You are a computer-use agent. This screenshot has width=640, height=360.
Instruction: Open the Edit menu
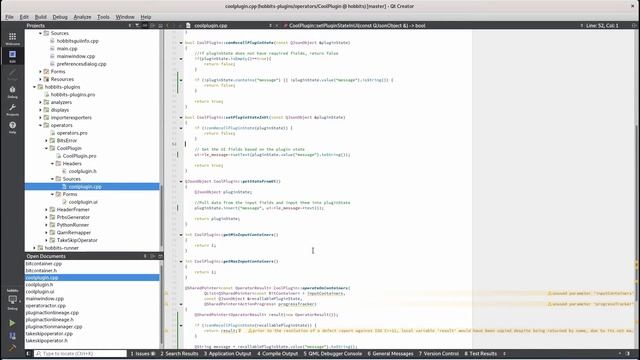24,17
